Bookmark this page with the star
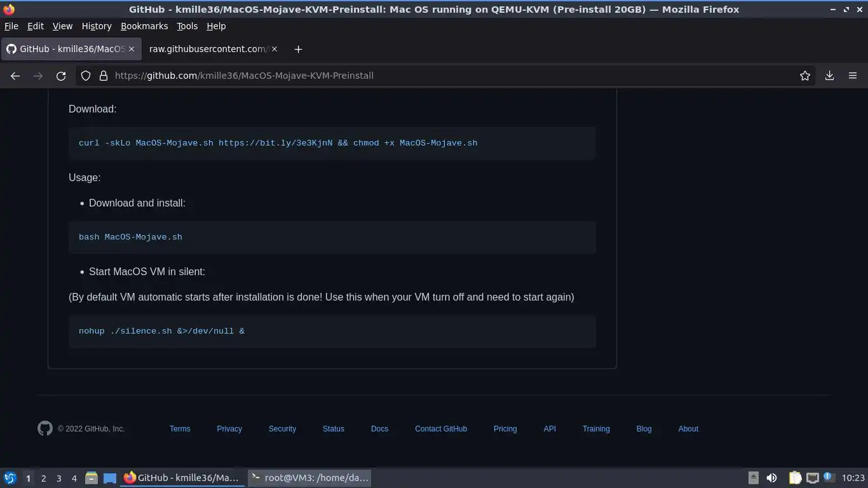 click(805, 76)
